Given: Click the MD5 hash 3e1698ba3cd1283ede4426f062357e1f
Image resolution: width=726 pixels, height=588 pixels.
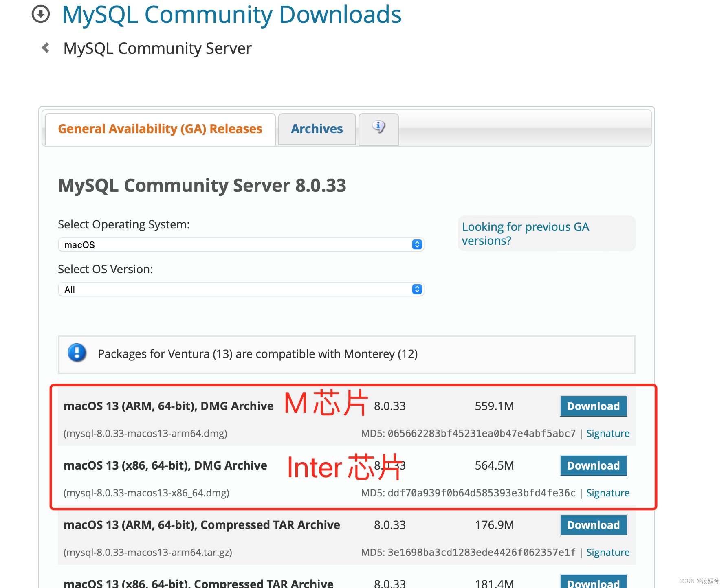Looking at the screenshot, I should tap(482, 552).
